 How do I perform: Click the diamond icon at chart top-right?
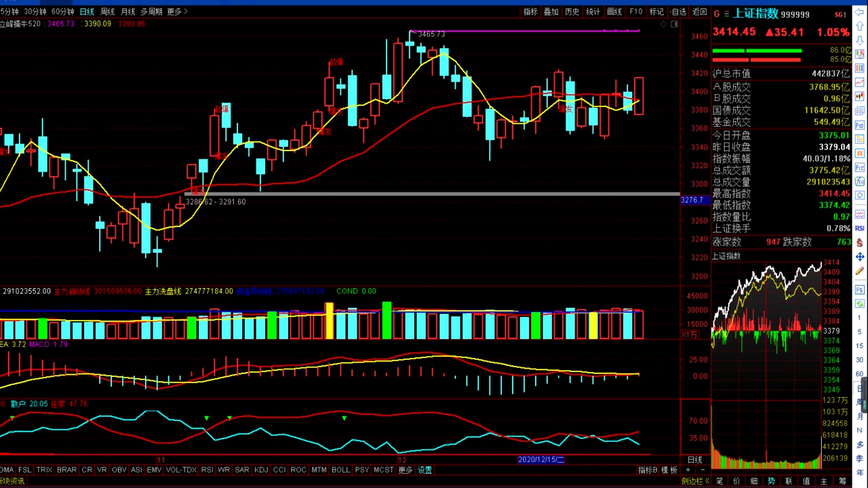(663, 24)
